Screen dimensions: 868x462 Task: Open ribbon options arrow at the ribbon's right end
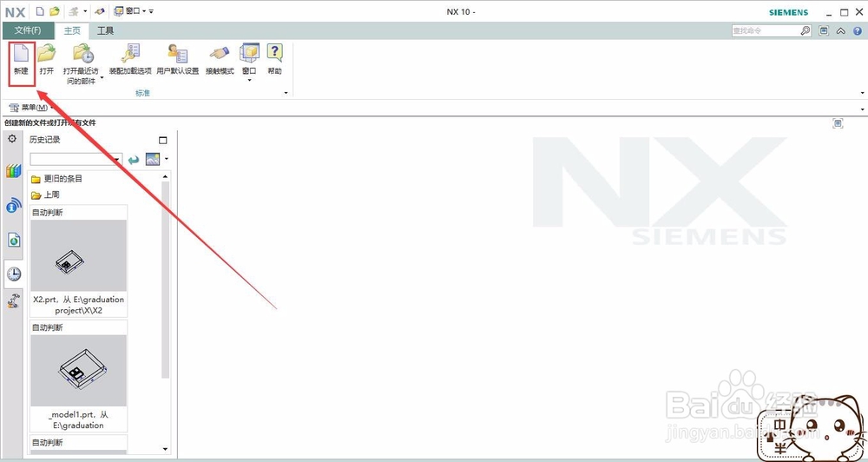coord(863,93)
